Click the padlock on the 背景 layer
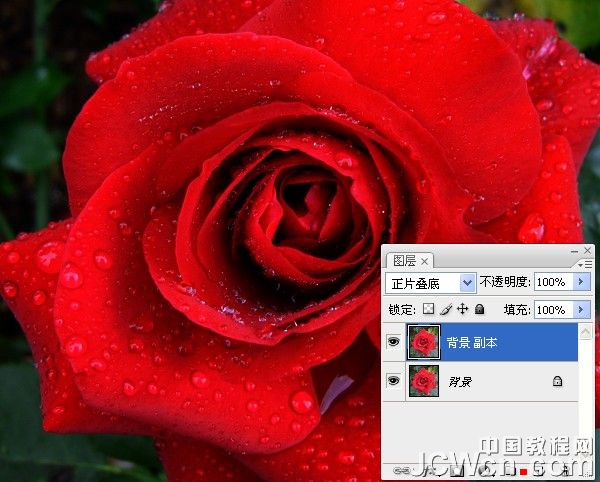Image resolution: width=600 pixels, height=482 pixels. 556,381
